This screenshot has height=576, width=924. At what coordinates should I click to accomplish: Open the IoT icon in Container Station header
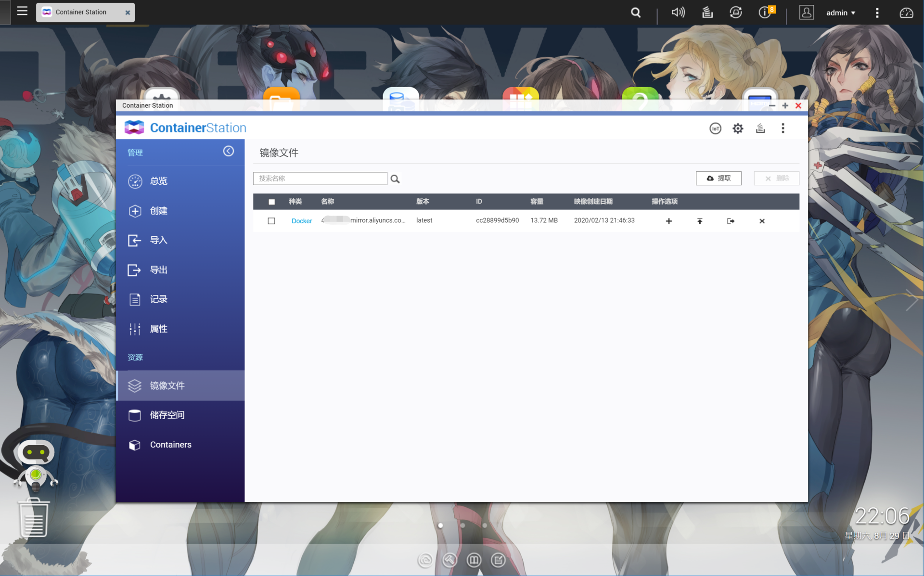715,128
